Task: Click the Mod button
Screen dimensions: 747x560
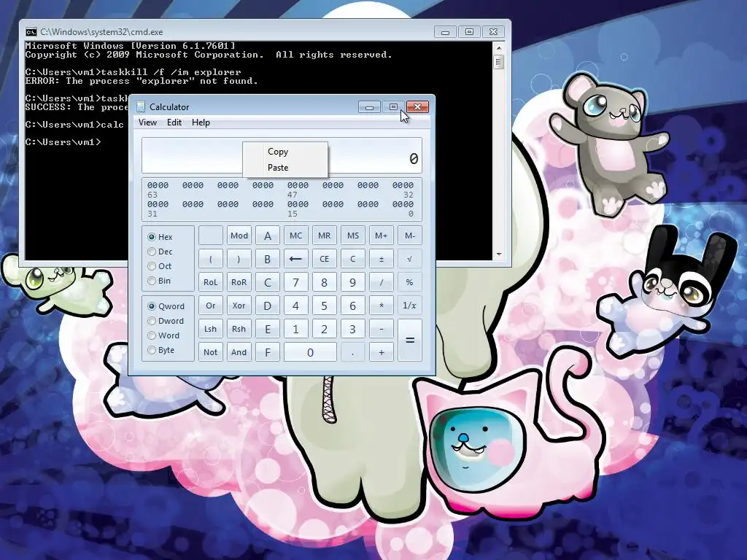Action: point(239,236)
